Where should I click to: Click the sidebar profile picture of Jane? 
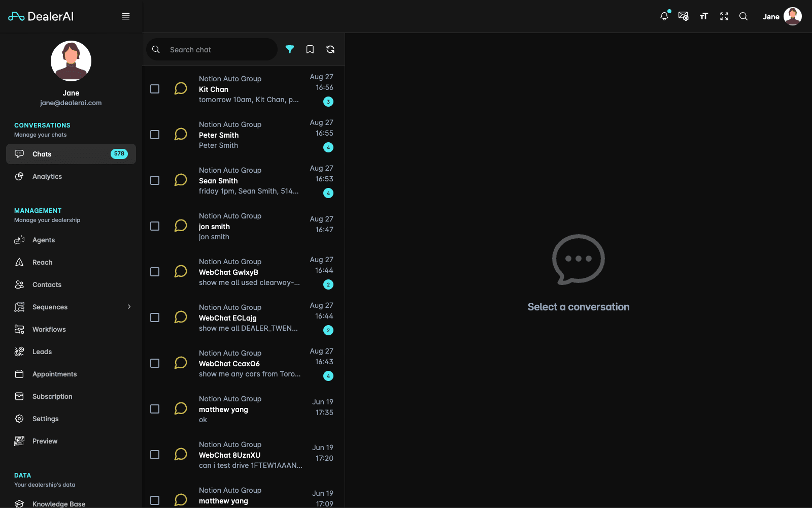coord(71,61)
